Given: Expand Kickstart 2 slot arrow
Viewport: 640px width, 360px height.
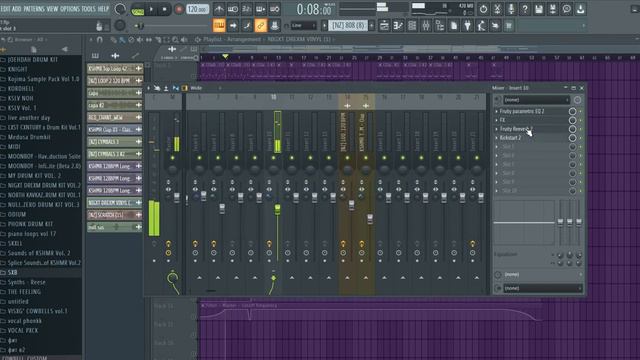Looking at the screenshot, I should [497, 138].
